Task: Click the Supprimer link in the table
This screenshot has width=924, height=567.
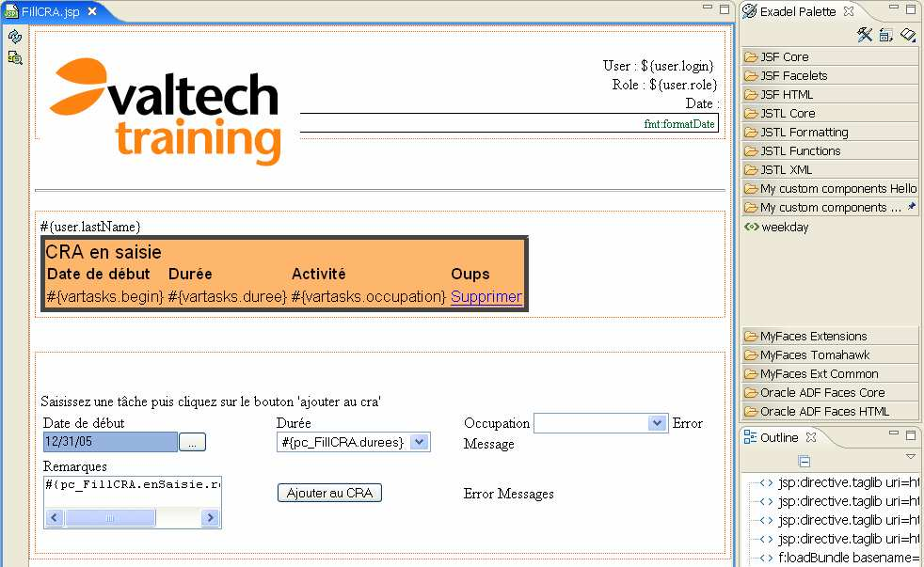Action: pyautogui.click(x=486, y=296)
